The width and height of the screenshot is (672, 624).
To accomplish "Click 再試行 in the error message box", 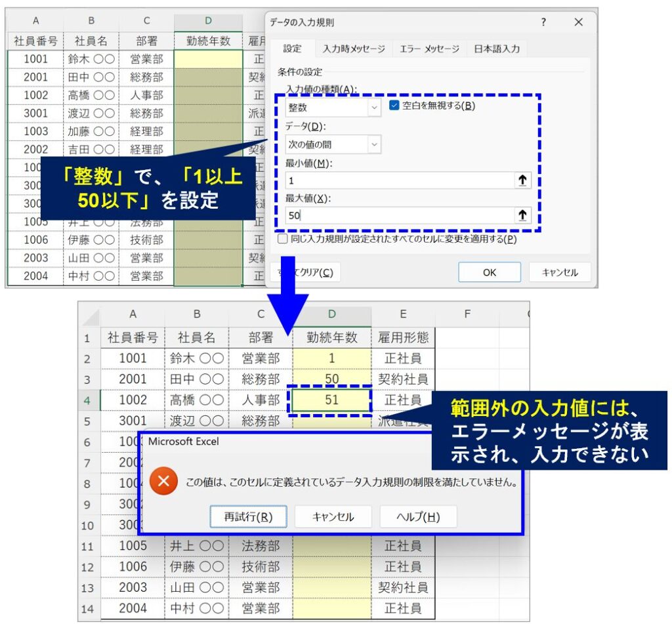I will [x=248, y=516].
